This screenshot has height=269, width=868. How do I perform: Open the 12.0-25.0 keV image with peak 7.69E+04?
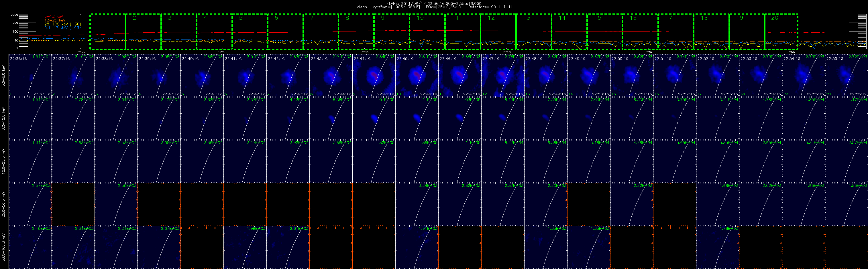point(331,161)
